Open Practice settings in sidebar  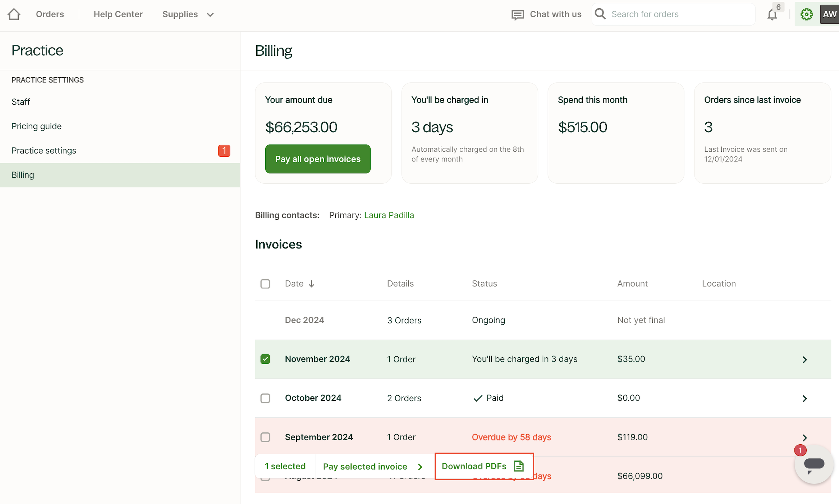(x=44, y=151)
